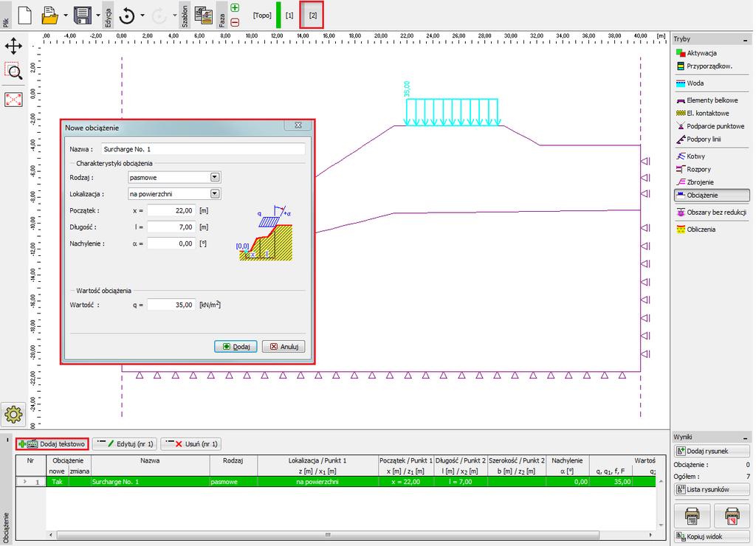Image resolution: width=756 pixels, height=546 pixels.
Task: Click Usuń (nr 1) button
Action: tap(191, 444)
